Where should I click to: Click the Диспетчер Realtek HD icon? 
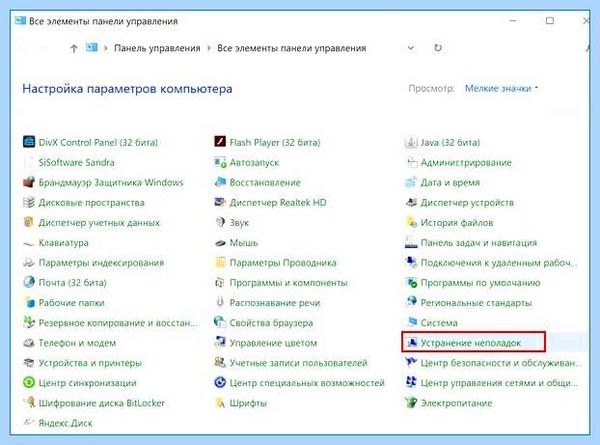click(x=220, y=202)
